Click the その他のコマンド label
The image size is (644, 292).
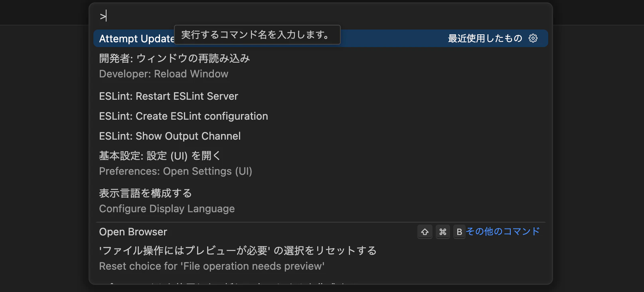(x=503, y=232)
